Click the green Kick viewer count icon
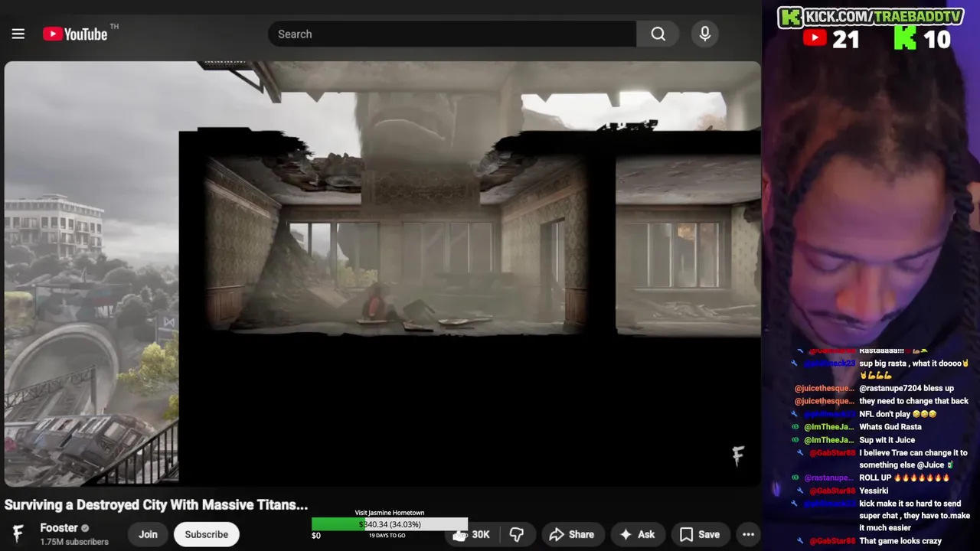This screenshot has width=980, height=551. tap(905, 38)
